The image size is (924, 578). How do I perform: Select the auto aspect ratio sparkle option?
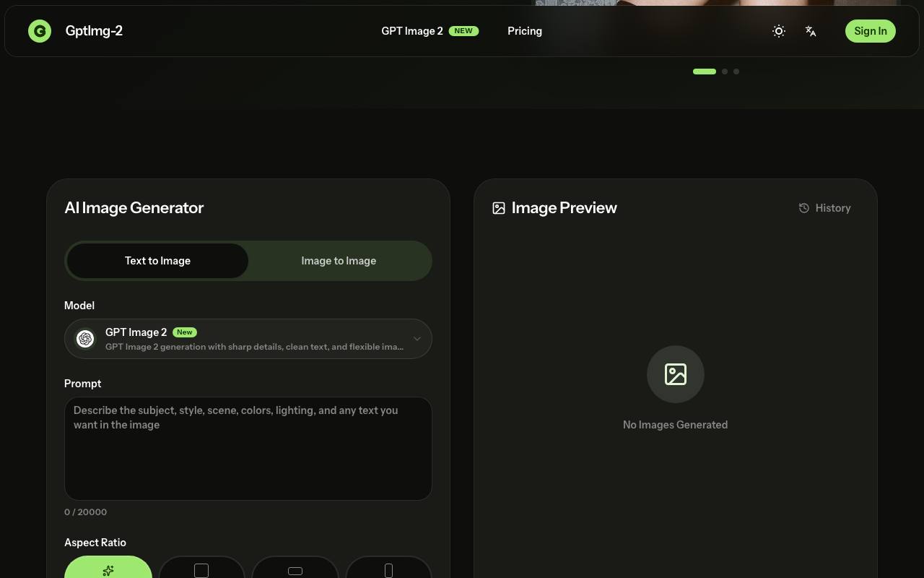tap(108, 569)
